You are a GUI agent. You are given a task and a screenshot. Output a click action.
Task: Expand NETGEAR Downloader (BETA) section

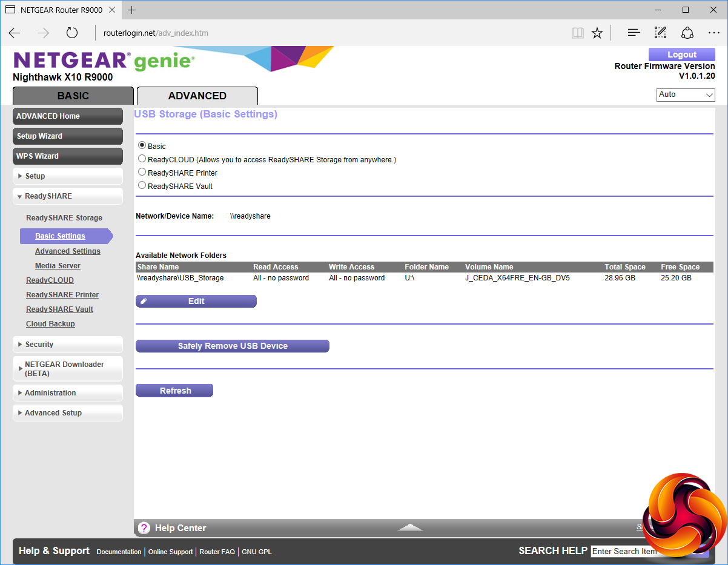tap(68, 369)
